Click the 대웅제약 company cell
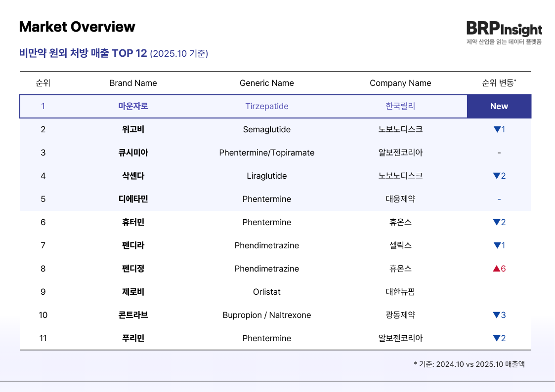The image size is (555, 392). 400,199
